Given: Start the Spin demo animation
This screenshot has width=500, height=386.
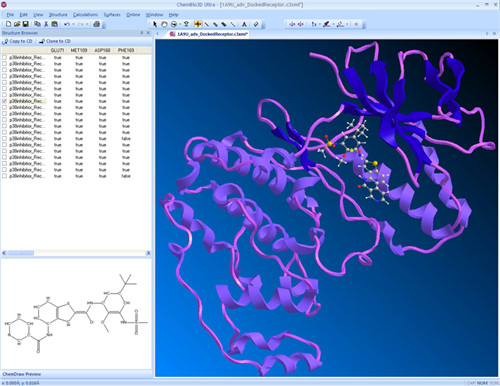Looking at the screenshot, I should (x=292, y=24).
